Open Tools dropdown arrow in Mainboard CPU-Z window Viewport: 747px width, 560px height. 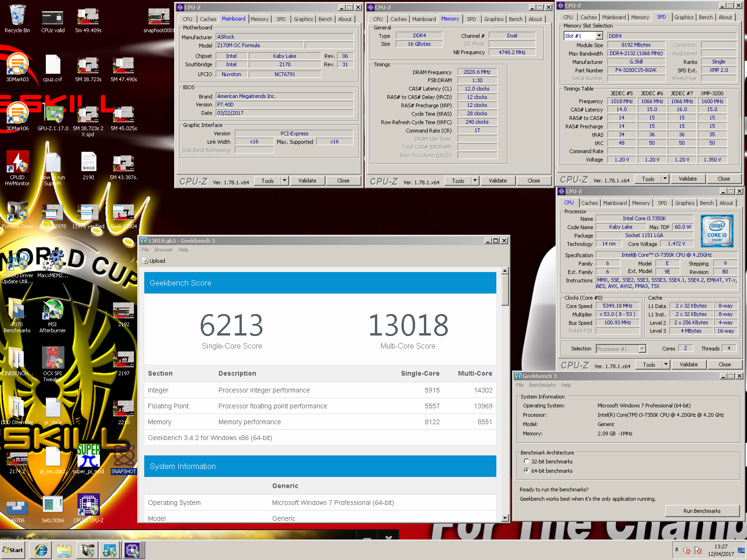pyautogui.click(x=284, y=181)
